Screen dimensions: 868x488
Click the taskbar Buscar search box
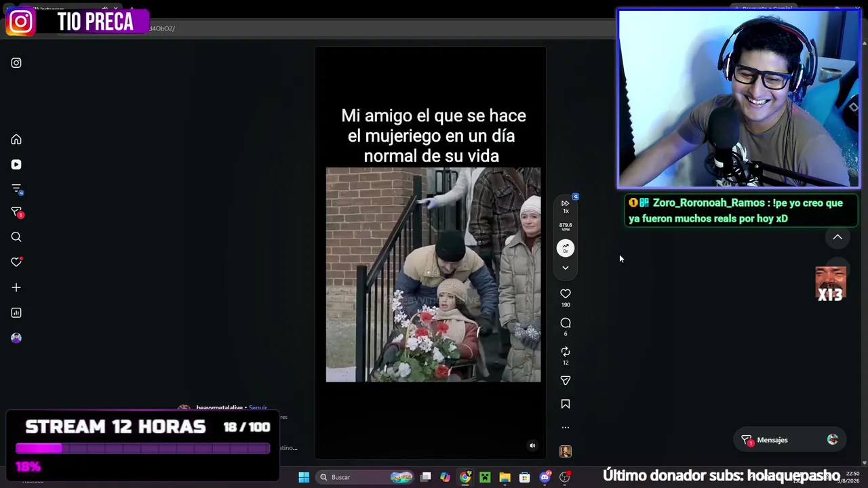(x=366, y=477)
